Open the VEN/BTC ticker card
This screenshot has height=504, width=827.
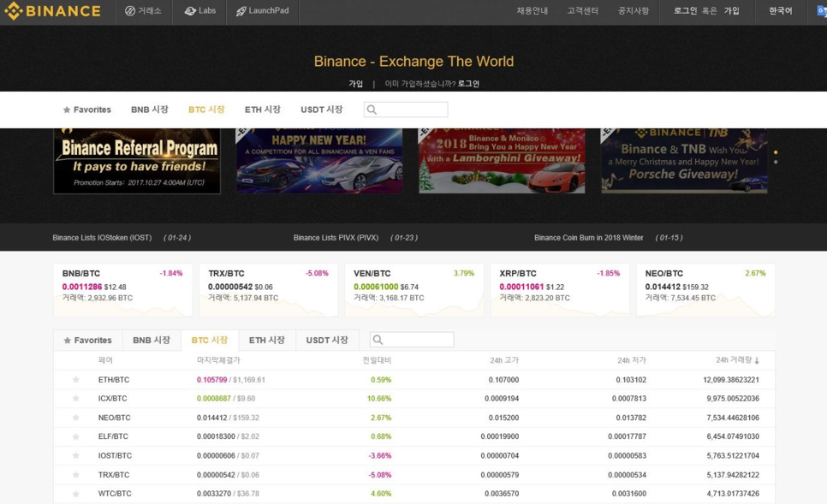[414, 290]
